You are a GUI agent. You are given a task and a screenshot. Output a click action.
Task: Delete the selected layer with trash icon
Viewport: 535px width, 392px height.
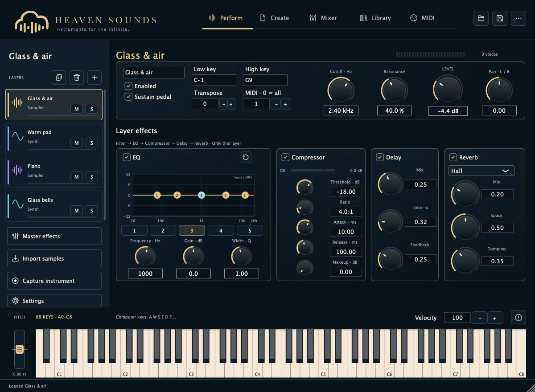pyautogui.click(x=77, y=78)
